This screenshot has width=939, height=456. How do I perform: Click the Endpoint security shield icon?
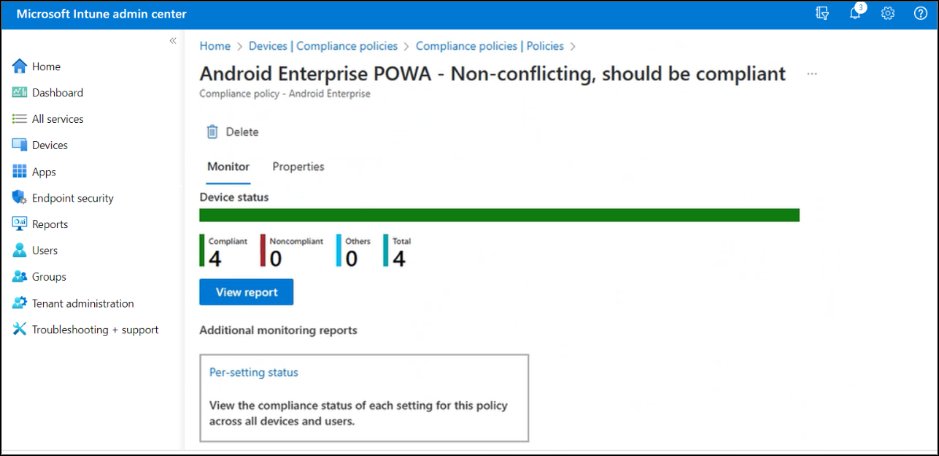19,198
